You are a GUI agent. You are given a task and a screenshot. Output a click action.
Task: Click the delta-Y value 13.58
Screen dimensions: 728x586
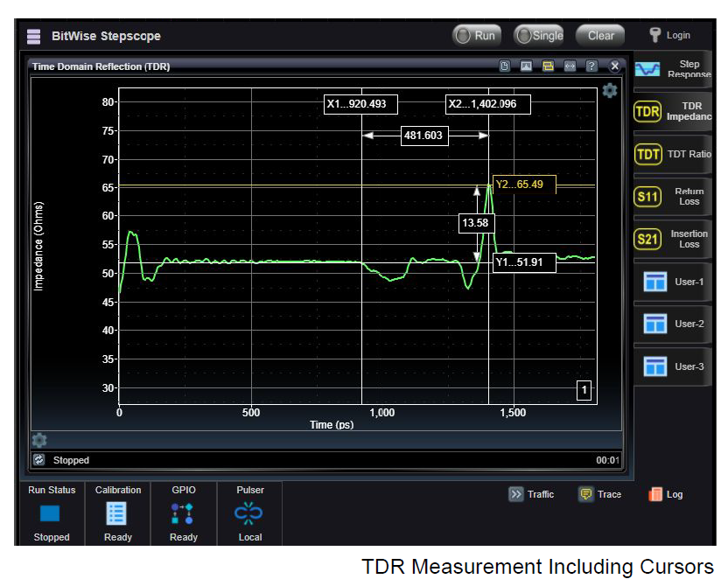coord(476,223)
